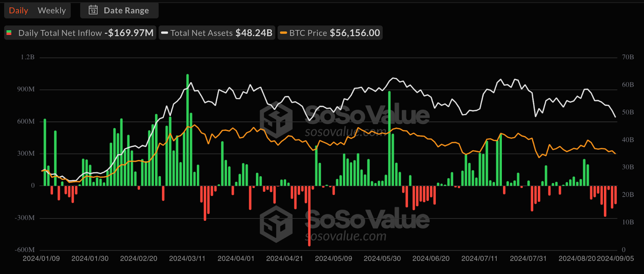Click the deepest red outflow bar near 2024/05/01

309,216
